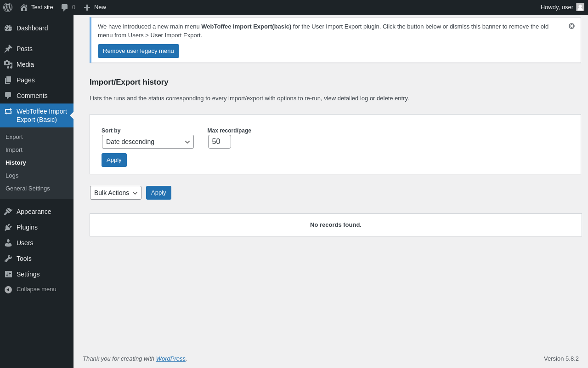Open the comments bubble icon in admin bar
Screen dimensions: 588x368
(65, 7)
